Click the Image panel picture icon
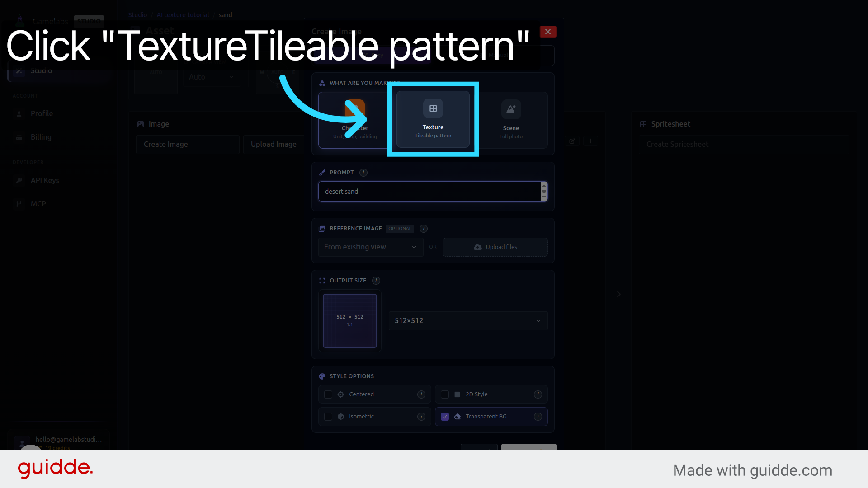The height and width of the screenshot is (488, 868). [x=141, y=124]
